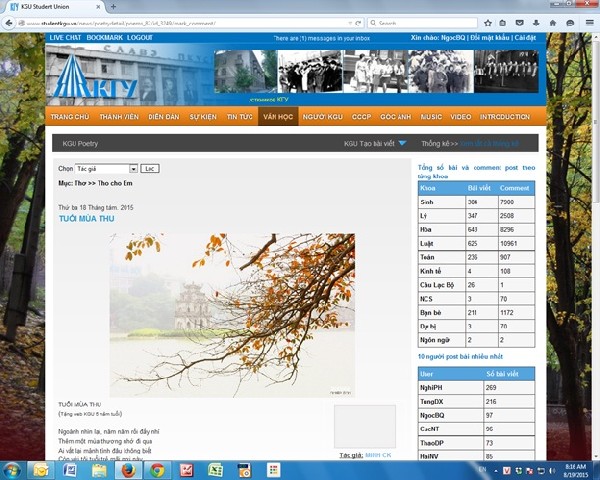
Task: Open Outlook from the taskbar
Action: coord(41,470)
